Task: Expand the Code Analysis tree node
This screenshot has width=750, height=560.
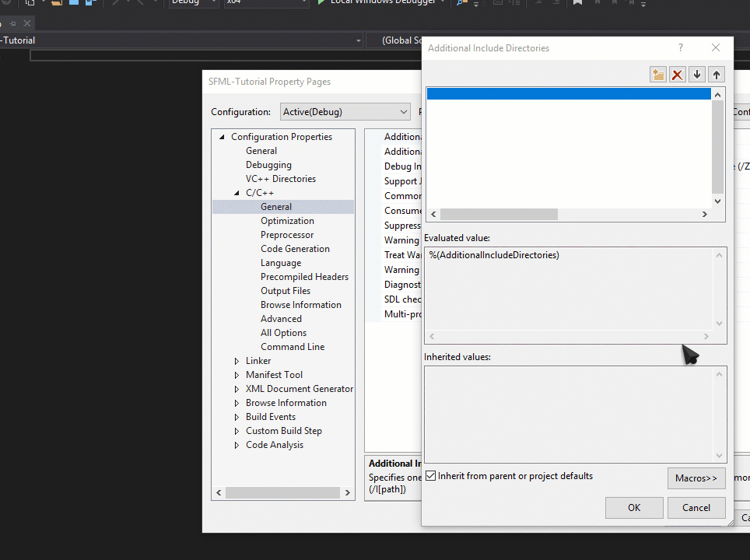Action: [x=237, y=445]
